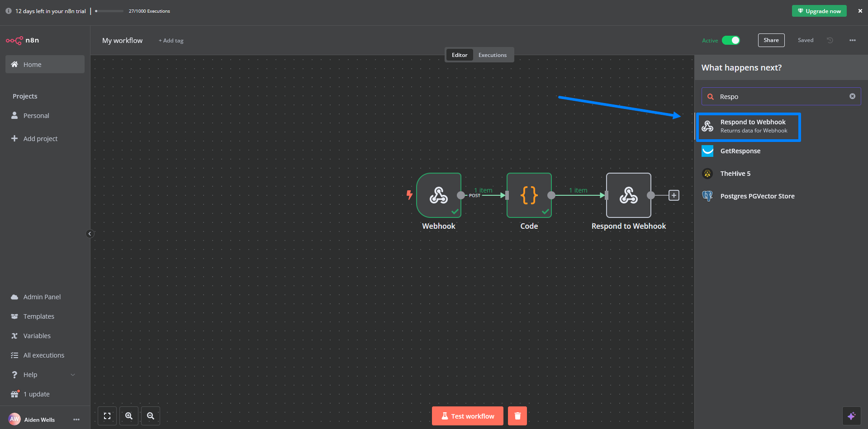Screen dimensions: 868x429
Task: Click the Projects heading
Action: (25, 96)
